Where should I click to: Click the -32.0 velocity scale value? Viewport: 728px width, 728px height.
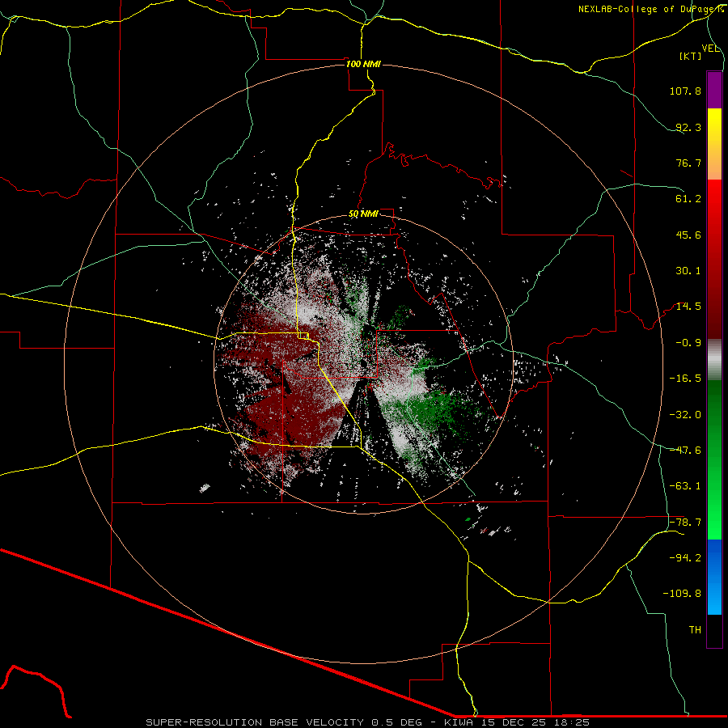[x=685, y=415]
